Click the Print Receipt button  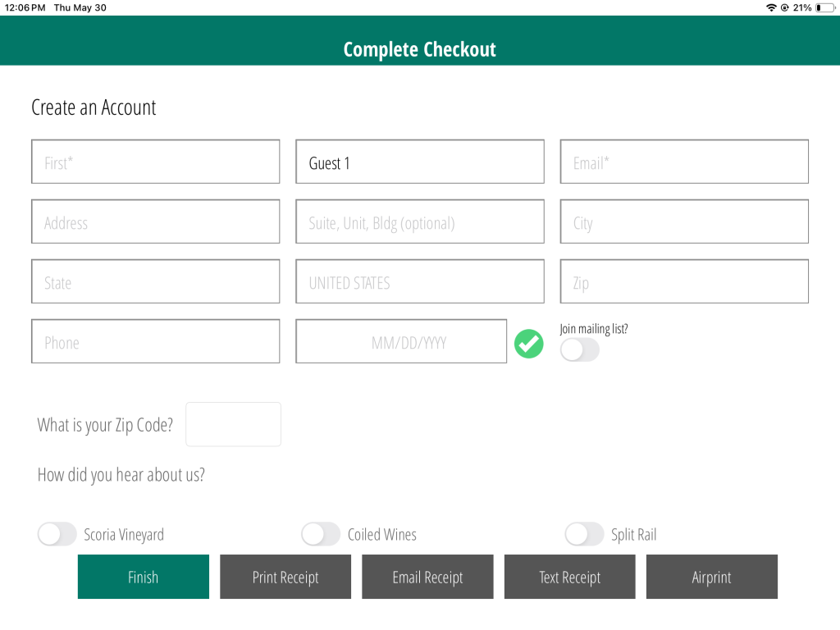pos(285,577)
